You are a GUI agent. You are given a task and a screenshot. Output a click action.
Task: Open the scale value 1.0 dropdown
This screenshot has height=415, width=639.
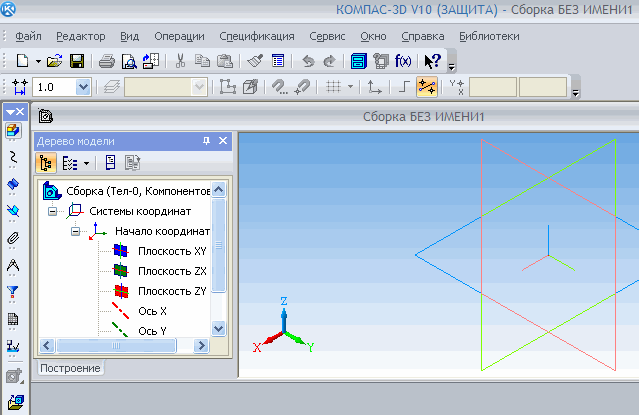click(x=83, y=87)
